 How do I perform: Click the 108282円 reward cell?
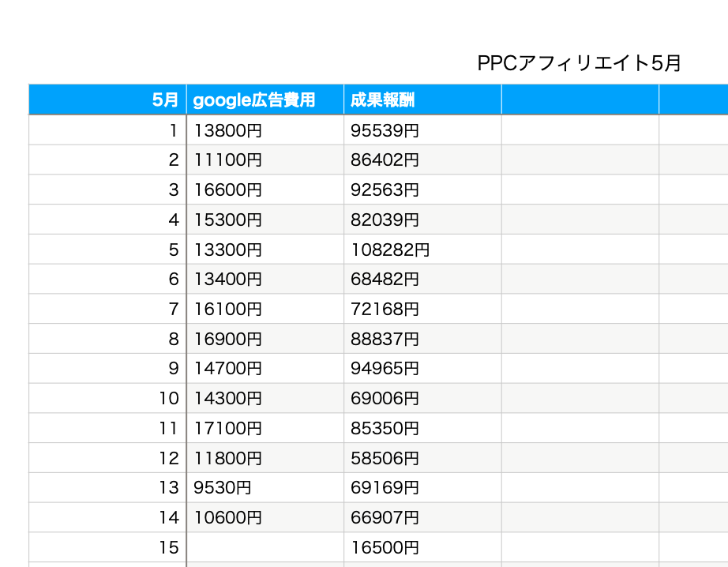coord(422,250)
